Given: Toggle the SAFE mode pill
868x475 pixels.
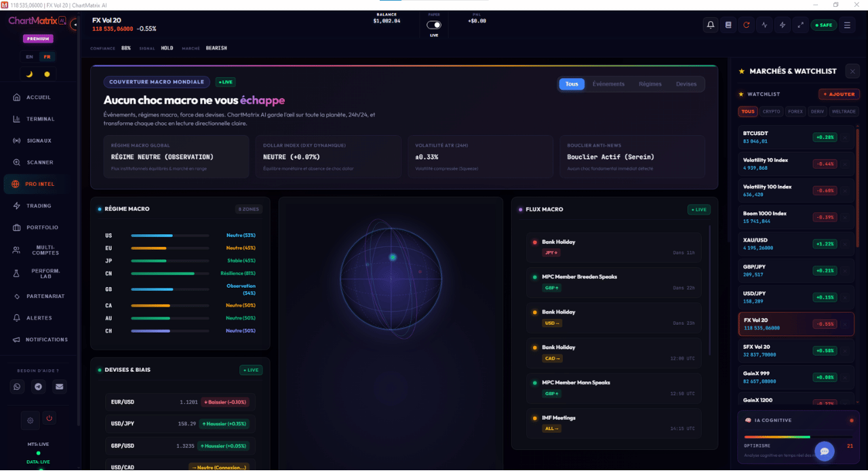Looking at the screenshot, I should pos(823,25).
